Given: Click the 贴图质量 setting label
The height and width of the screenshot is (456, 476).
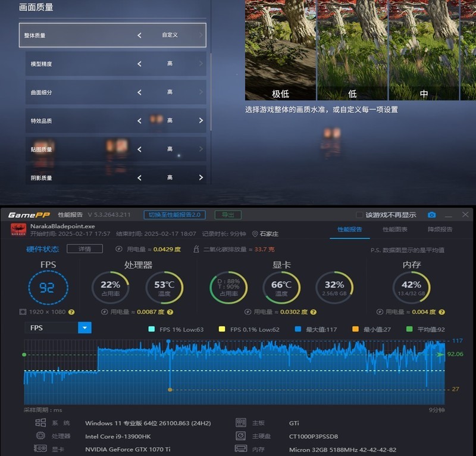Looking at the screenshot, I should [41, 149].
